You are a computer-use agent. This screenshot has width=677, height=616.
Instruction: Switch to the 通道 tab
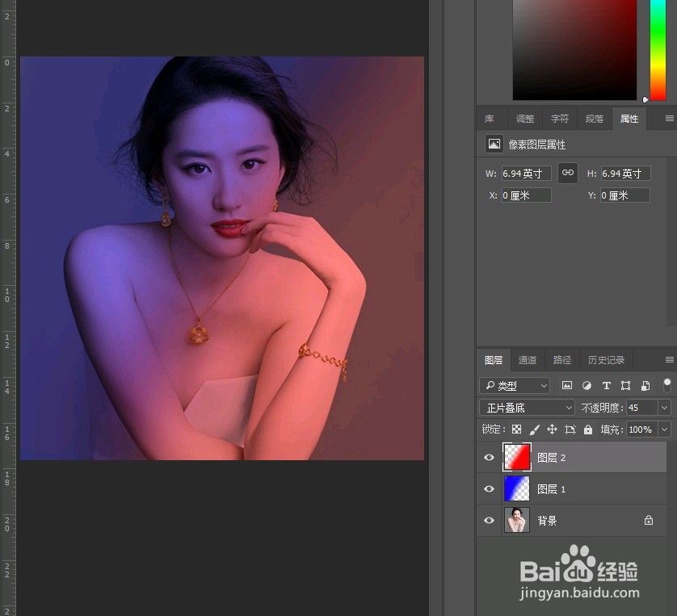pos(528,360)
